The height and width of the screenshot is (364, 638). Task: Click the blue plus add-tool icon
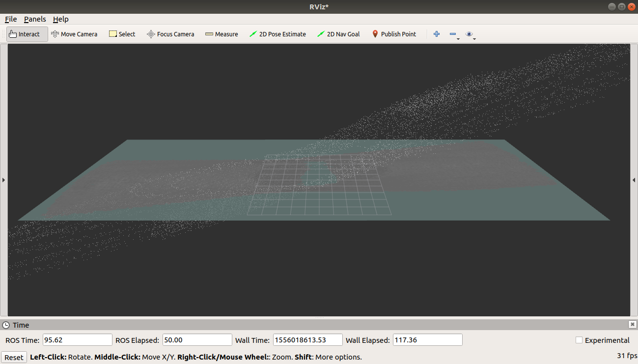click(x=436, y=34)
